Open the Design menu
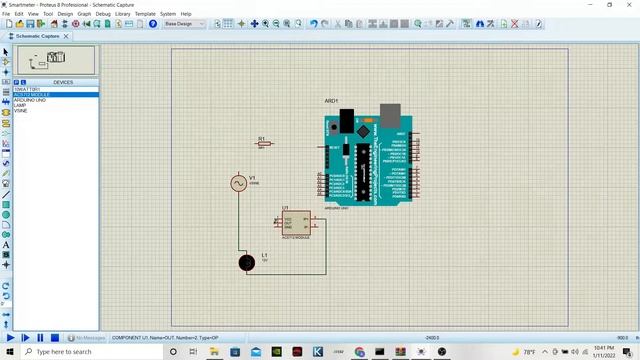 click(65, 14)
